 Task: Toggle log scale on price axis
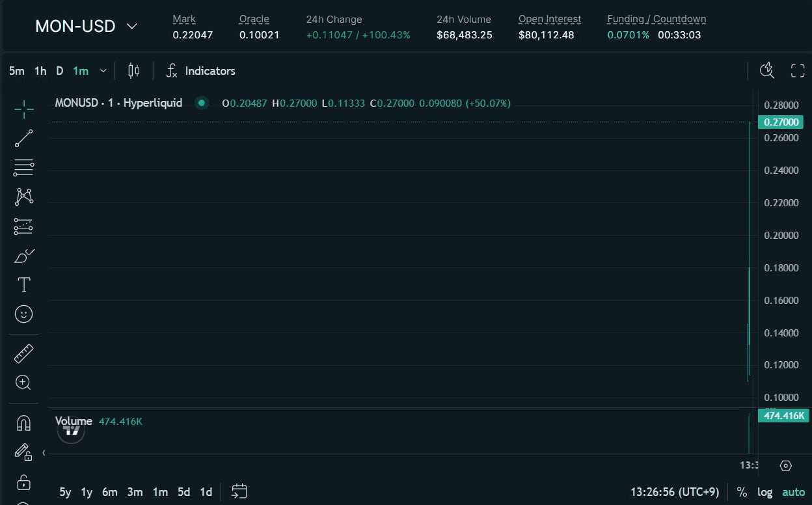[x=765, y=492]
